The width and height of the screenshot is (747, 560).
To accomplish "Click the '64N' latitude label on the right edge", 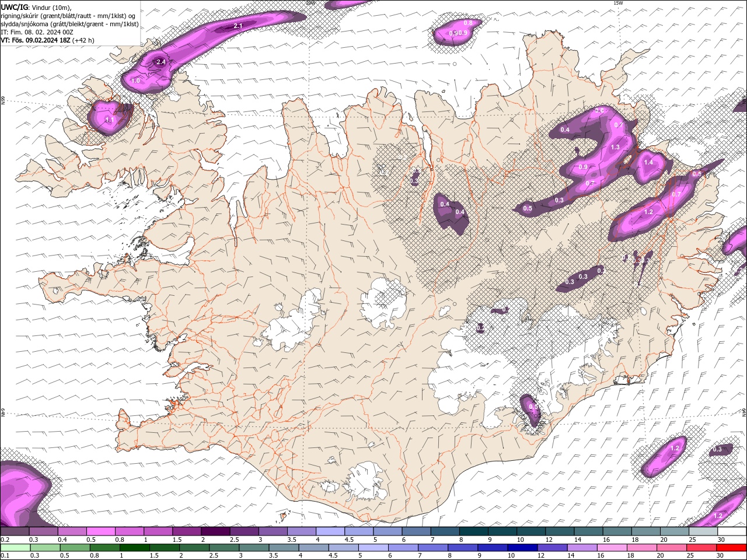I will (x=744, y=412).
